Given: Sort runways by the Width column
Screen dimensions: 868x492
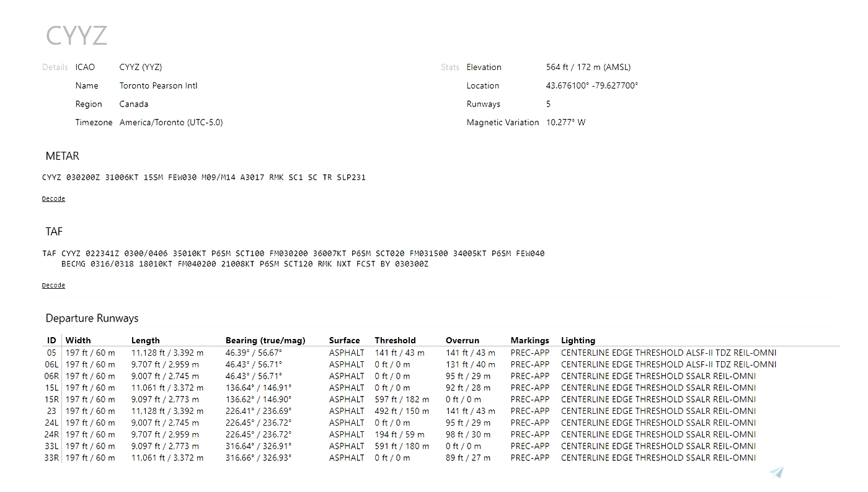Looking at the screenshot, I should click(x=81, y=340).
